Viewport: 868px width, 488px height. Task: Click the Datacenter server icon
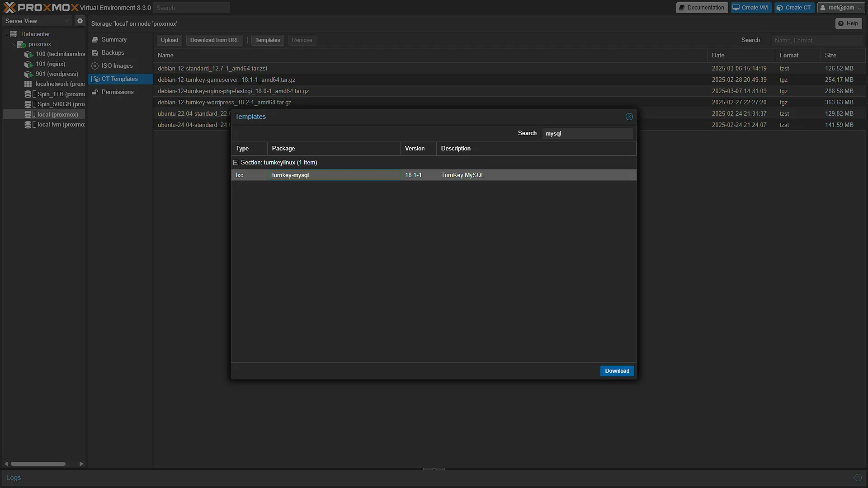[14, 34]
